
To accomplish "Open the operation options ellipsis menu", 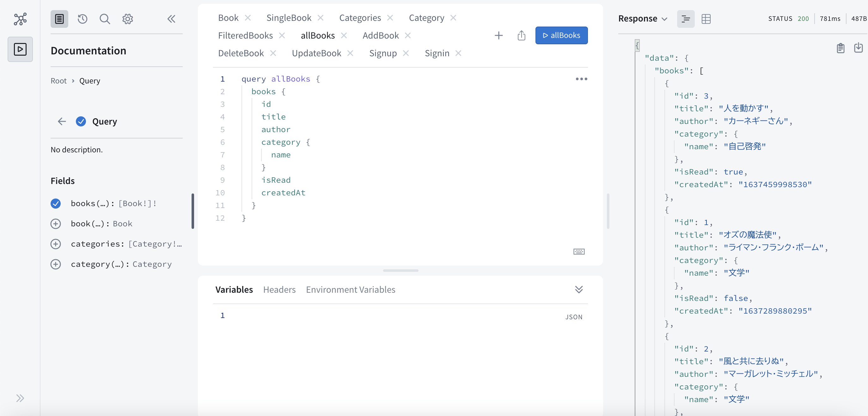I will coord(581,79).
